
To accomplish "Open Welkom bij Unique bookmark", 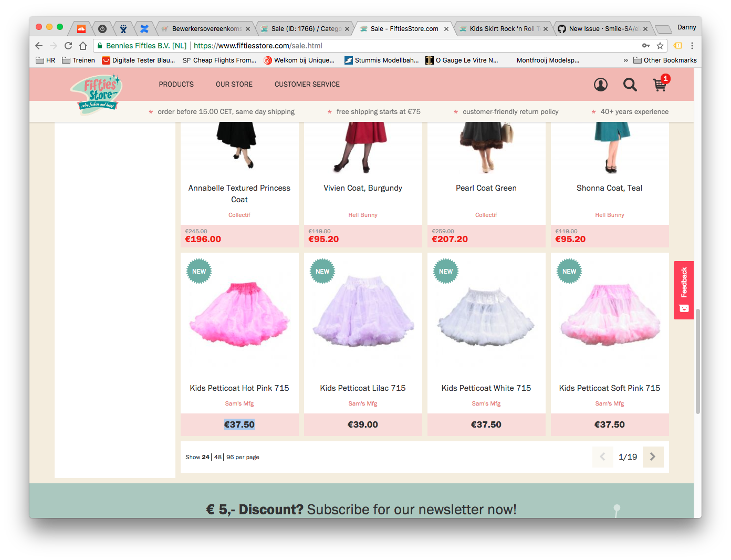I will [299, 60].
